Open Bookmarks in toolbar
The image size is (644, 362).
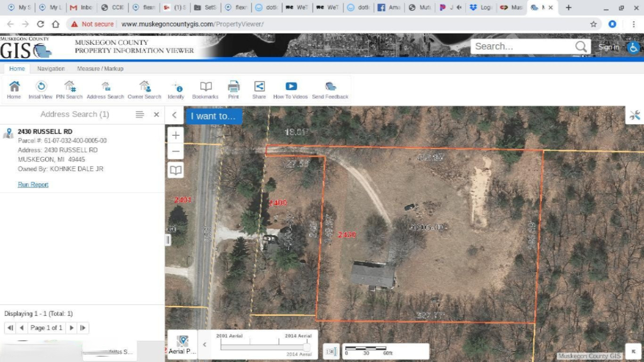click(x=206, y=90)
